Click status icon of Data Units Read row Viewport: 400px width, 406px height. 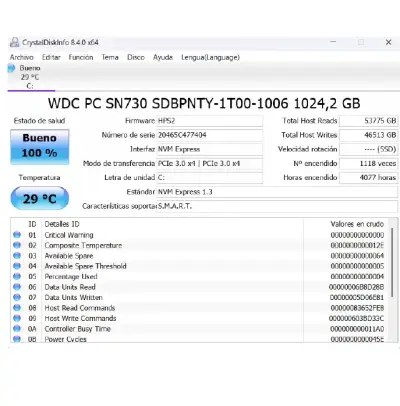[17, 287]
